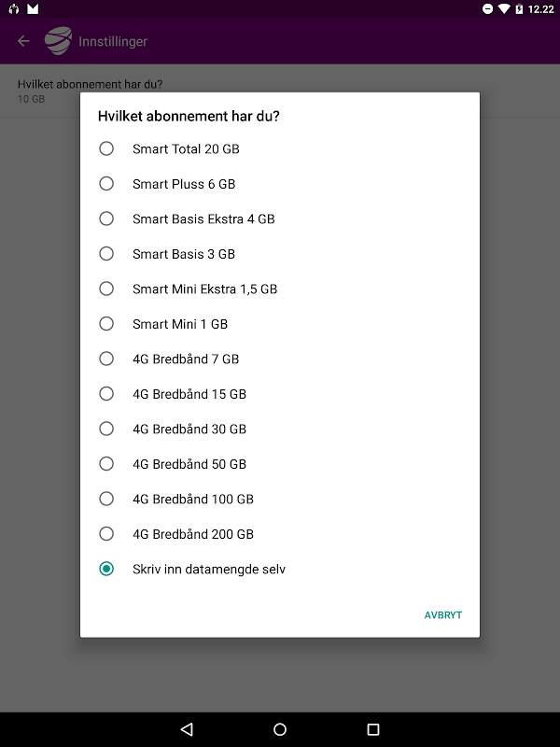The image size is (560, 747).
Task: Open recent apps with square button
Action: 373,729
